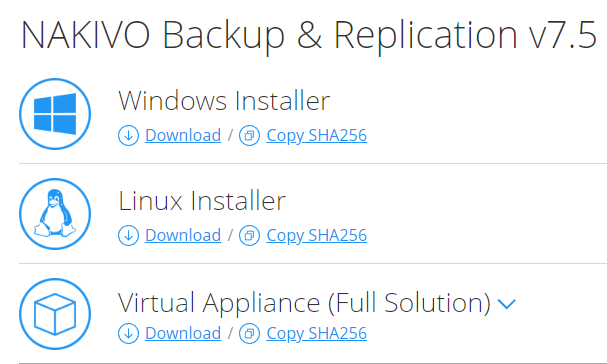Copy SHA256 for the Virtual Appliance

pos(316,333)
